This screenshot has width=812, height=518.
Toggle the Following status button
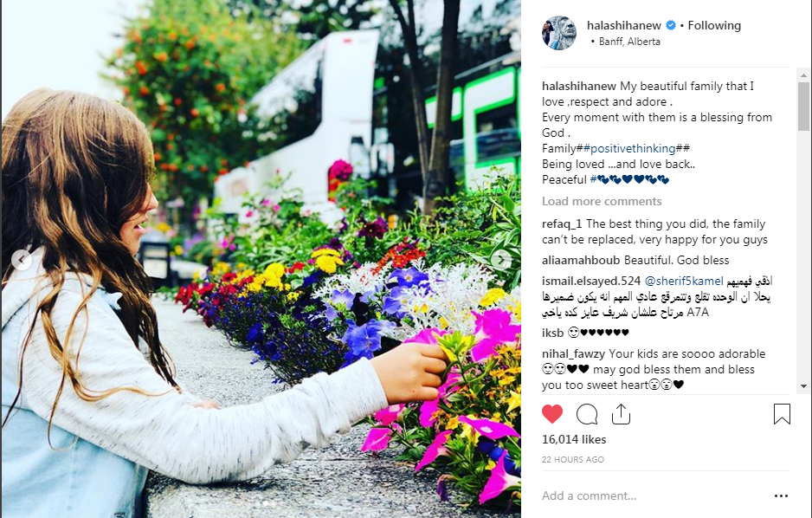click(714, 25)
